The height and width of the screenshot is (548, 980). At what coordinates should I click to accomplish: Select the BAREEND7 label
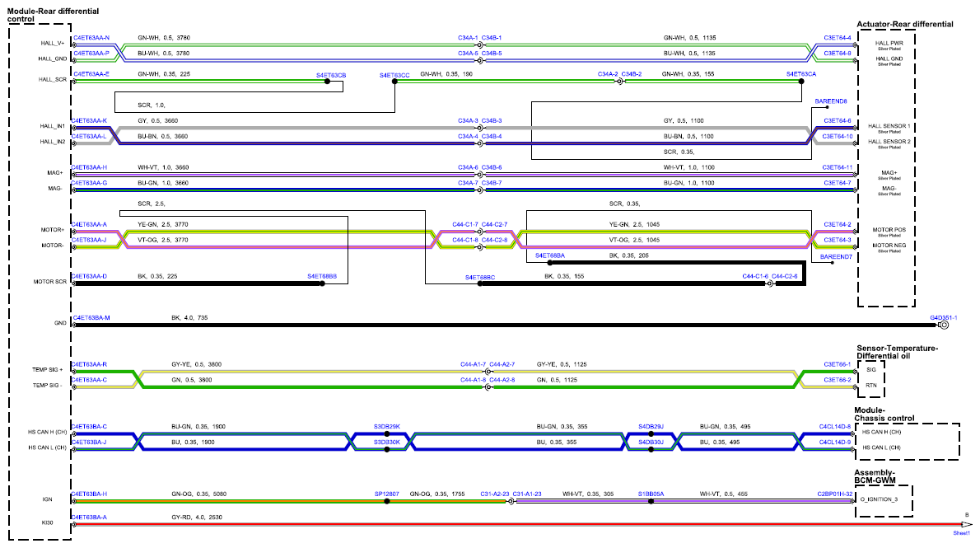click(x=836, y=257)
